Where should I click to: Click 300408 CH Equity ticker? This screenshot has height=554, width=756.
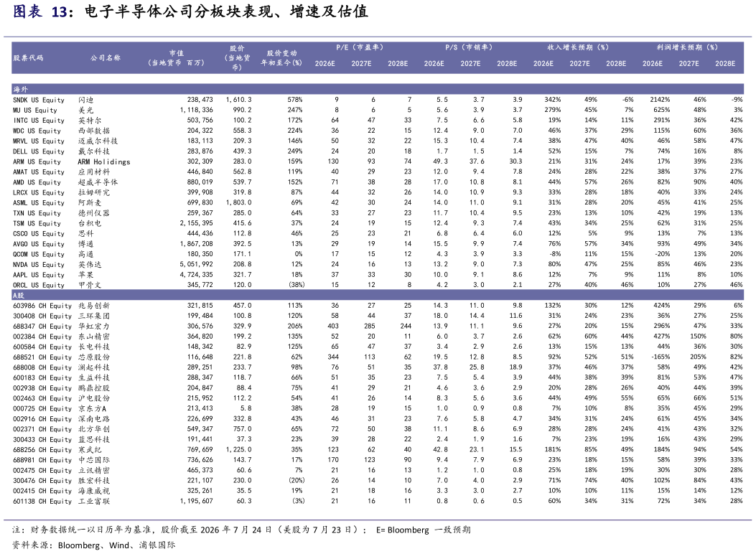pyautogui.click(x=42, y=316)
